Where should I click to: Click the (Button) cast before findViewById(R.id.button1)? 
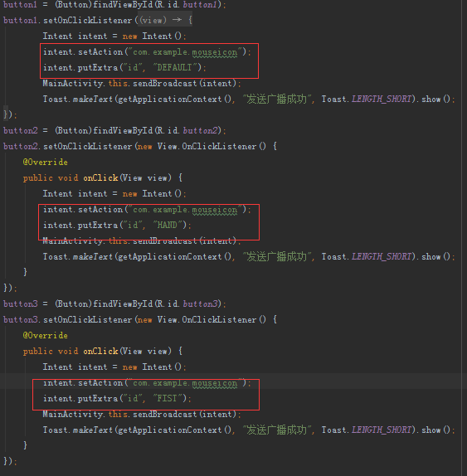[73, 4]
